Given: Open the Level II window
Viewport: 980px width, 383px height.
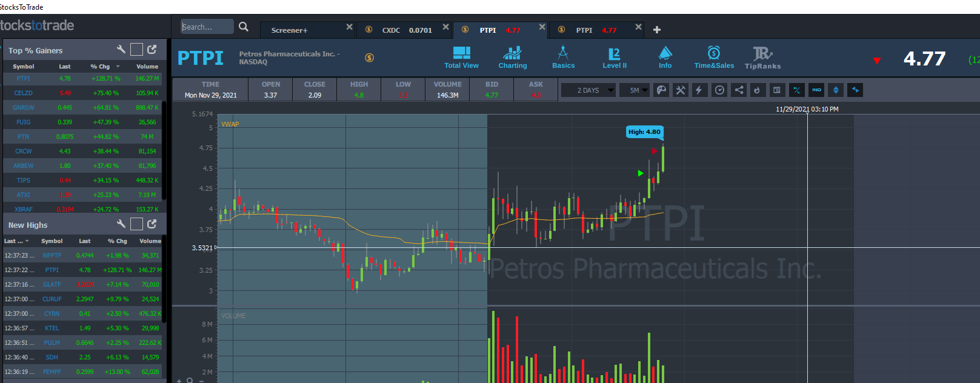Looking at the screenshot, I should pyautogui.click(x=615, y=58).
